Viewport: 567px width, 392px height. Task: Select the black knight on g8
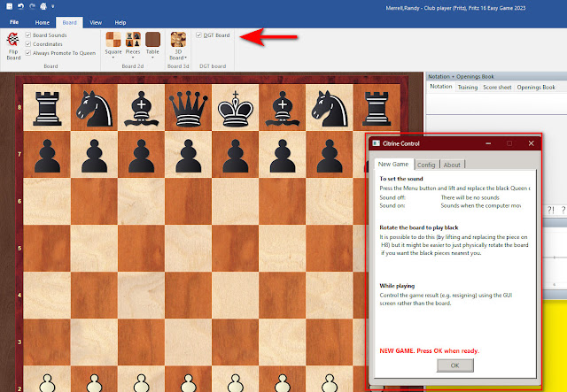pyautogui.click(x=330, y=108)
